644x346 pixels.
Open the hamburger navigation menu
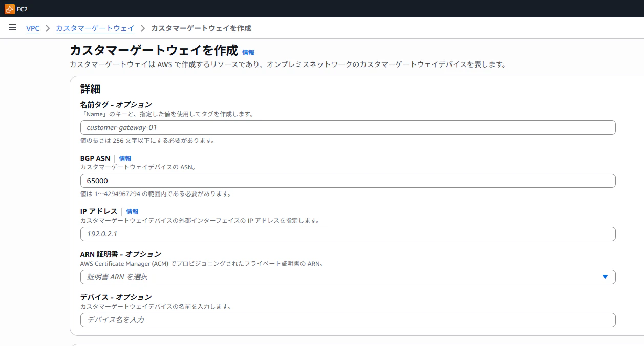click(x=12, y=28)
